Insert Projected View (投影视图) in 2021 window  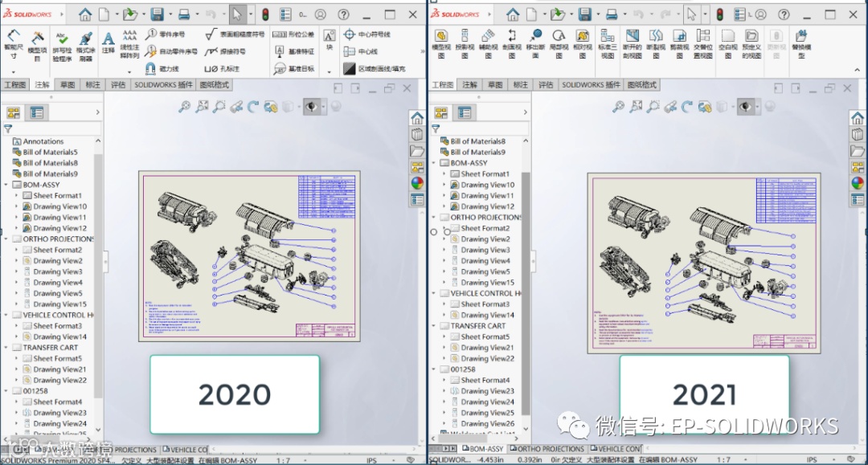click(x=465, y=44)
